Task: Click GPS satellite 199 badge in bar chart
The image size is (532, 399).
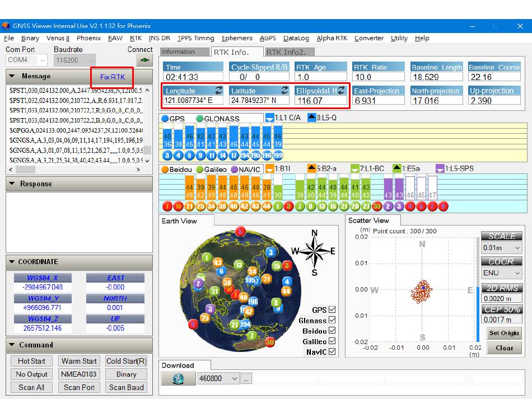Action: [x=278, y=156]
